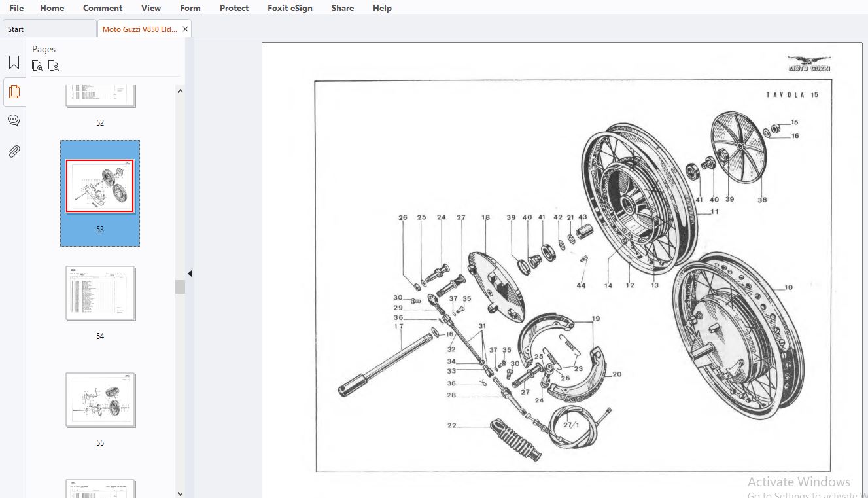This screenshot has width=868, height=498.
Task: Open the Protect ribbon tab
Action: [234, 8]
